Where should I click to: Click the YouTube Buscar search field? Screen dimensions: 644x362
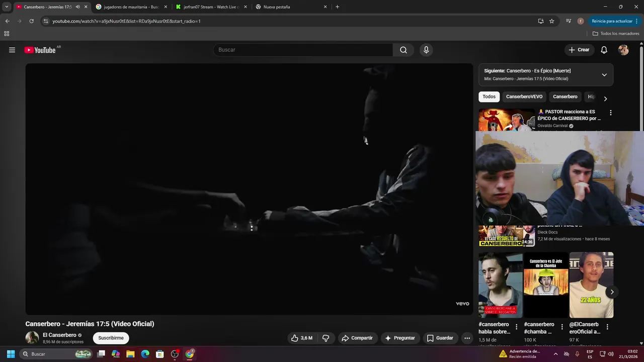303,50
